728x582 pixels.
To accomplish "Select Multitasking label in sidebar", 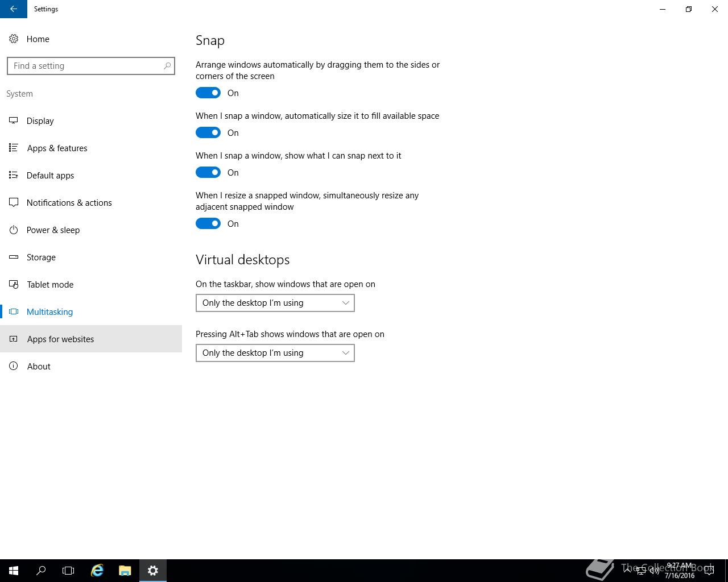I will (x=49, y=312).
